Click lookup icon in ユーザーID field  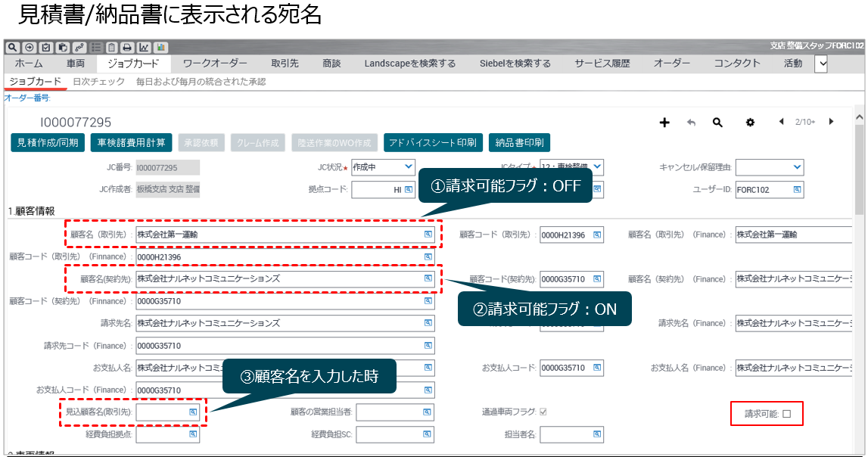pos(797,190)
